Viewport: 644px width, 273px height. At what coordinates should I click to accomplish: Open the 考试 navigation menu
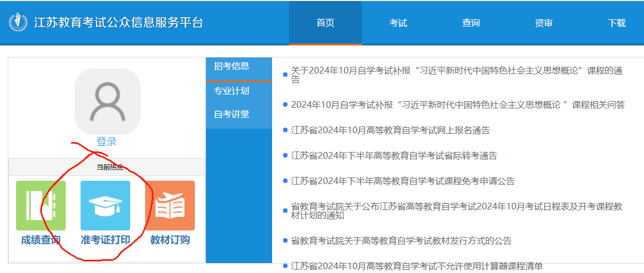[398, 23]
